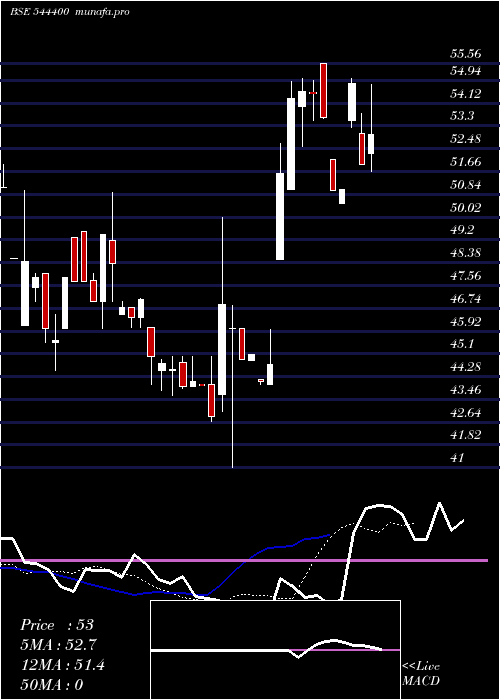
Task: Select the 54.94 price level label
Action: [466, 71]
